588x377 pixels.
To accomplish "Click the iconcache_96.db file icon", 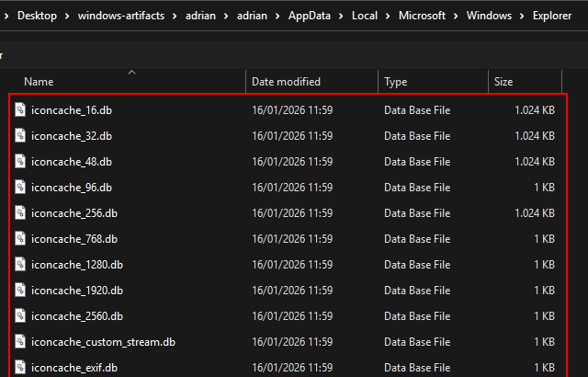I will [x=20, y=188].
